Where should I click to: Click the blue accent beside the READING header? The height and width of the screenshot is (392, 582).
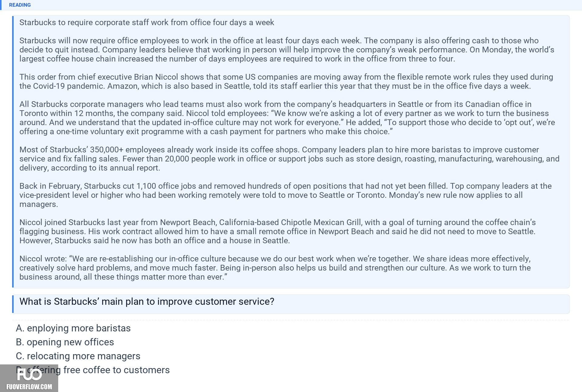[1, 5]
